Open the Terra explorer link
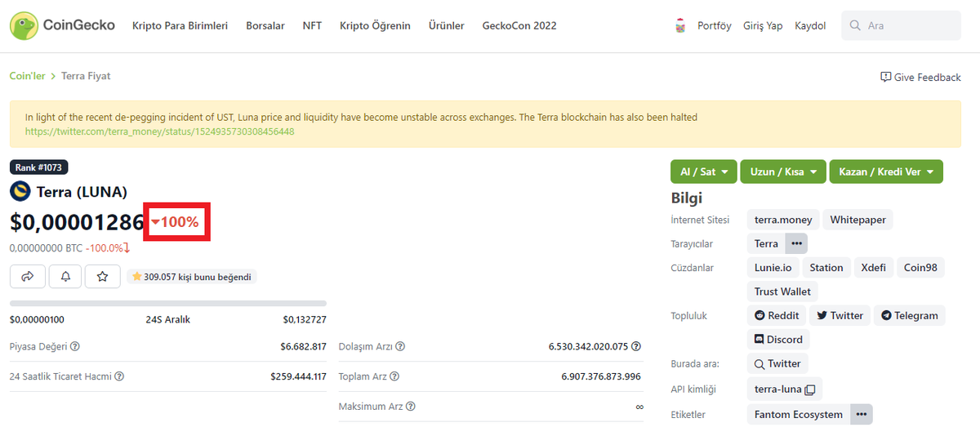 [766, 243]
